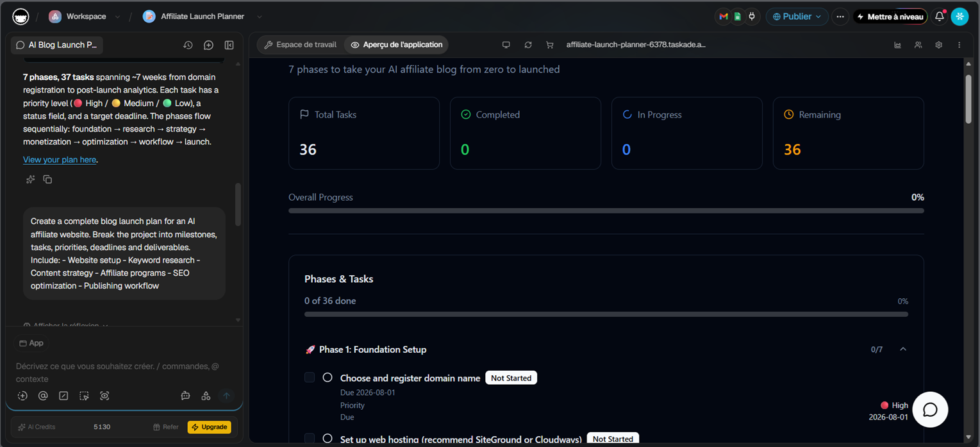980x447 pixels.
Task: Click the Refer link
Action: (166, 427)
